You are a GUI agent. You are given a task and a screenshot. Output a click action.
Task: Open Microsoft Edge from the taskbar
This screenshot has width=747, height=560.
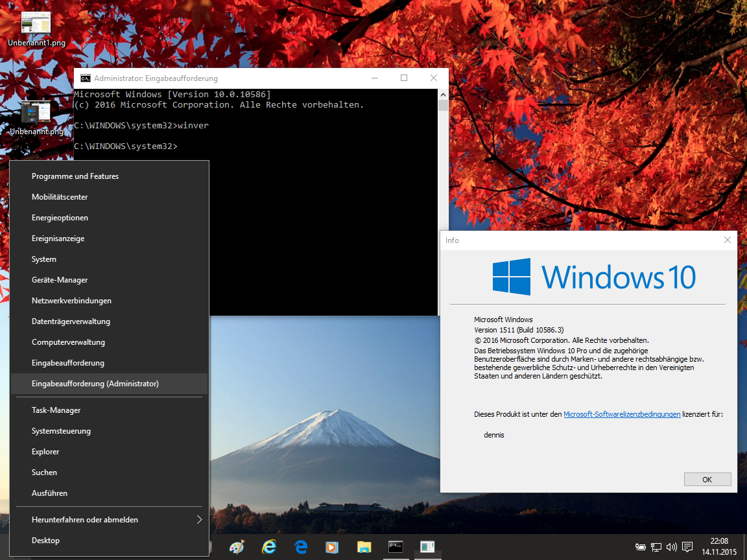click(301, 546)
